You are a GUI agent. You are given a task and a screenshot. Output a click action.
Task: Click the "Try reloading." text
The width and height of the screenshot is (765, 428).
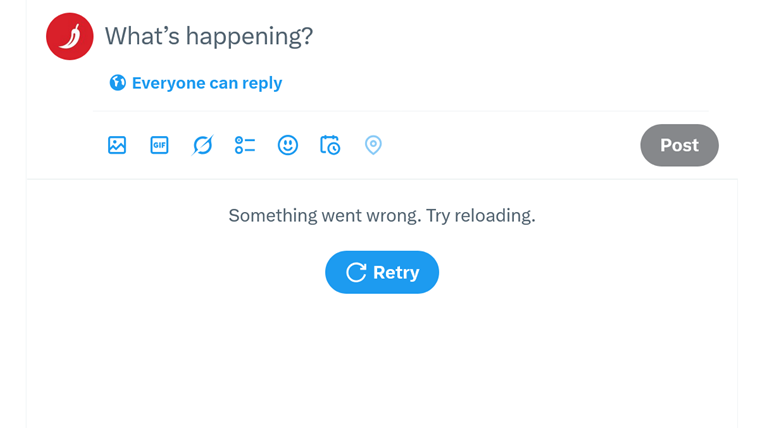click(x=481, y=215)
